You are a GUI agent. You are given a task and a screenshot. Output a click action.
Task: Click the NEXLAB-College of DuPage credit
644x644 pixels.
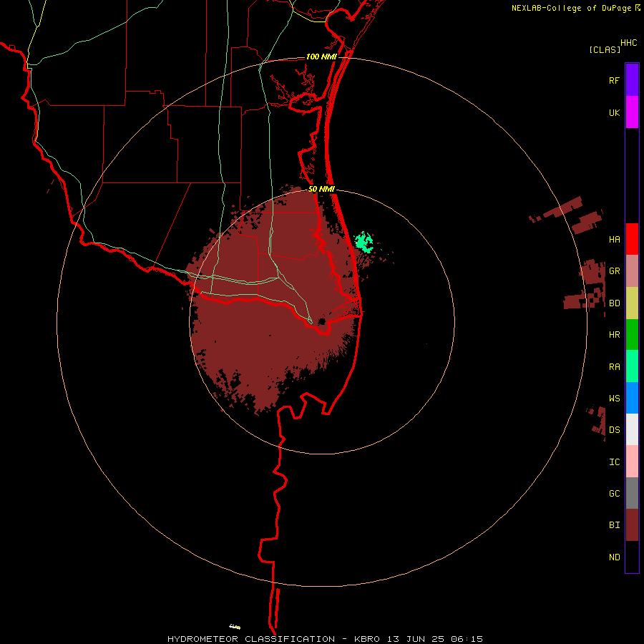(x=576, y=8)
